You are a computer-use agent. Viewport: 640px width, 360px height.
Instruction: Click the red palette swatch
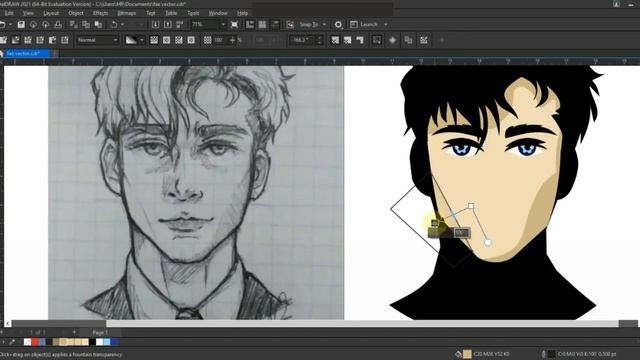coord(35,342)
